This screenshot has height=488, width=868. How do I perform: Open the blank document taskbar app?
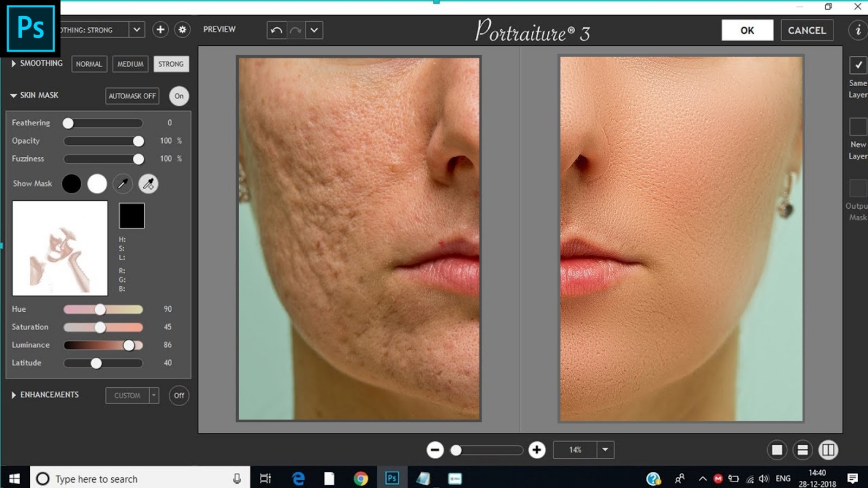click(329, 479)
